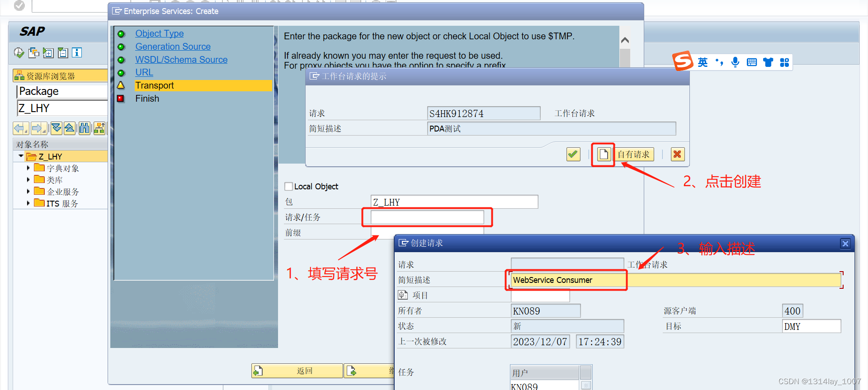Click the create request blank-page icon
Viewport: 868px width, 390px height.
pyautogui.click(x=604, y=155)
